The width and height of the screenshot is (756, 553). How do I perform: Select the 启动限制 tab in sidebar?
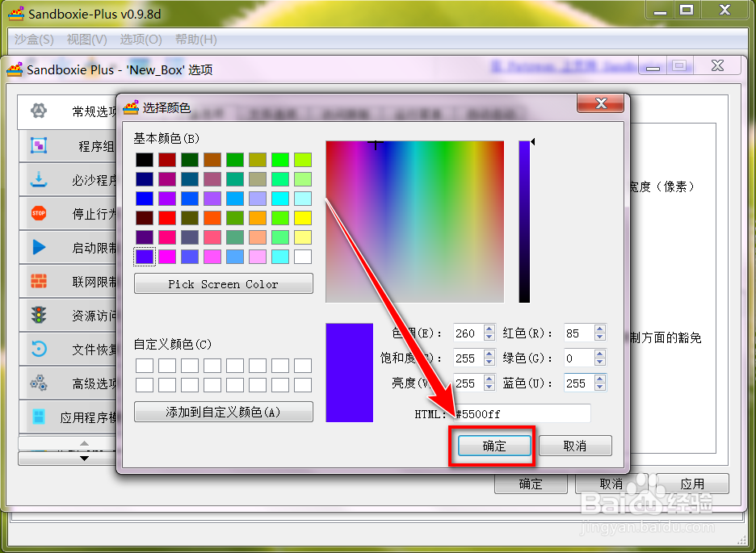coord(69,247)
